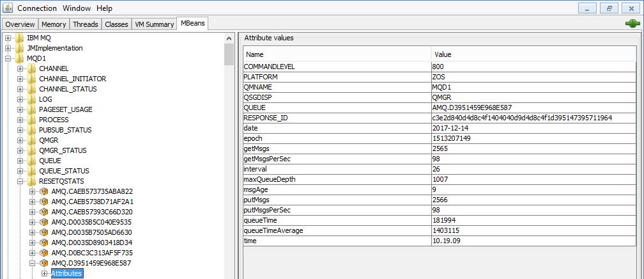Click the PROCESS folder icon

coord(32,120)
